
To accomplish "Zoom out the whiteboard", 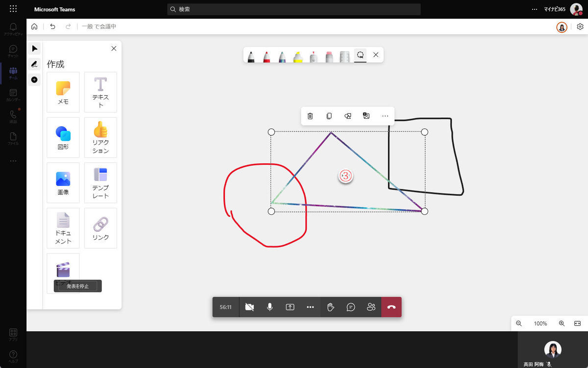I will click(x=519, y=323).
